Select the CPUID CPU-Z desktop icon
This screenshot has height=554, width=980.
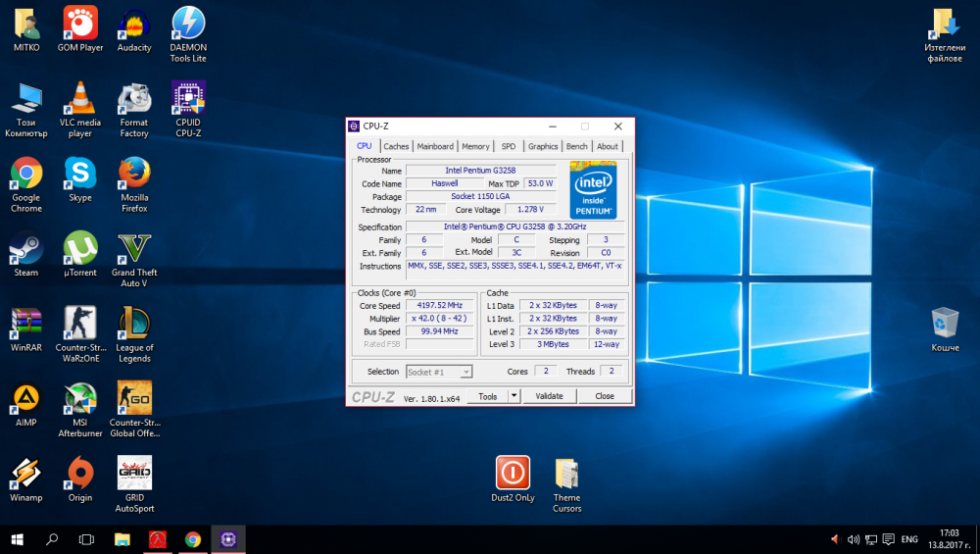point(188,110)
